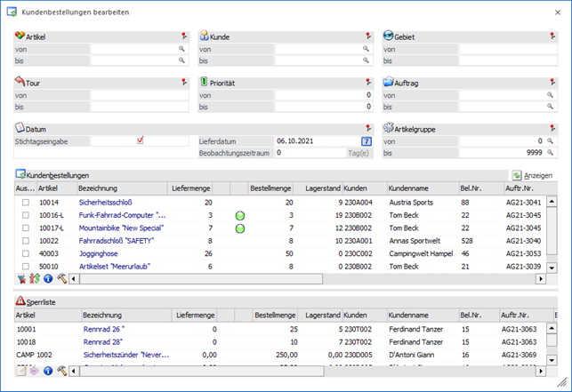Toggle the Stichtagseingabe checkbox
The image size is (572, 392).
[140, 140]
